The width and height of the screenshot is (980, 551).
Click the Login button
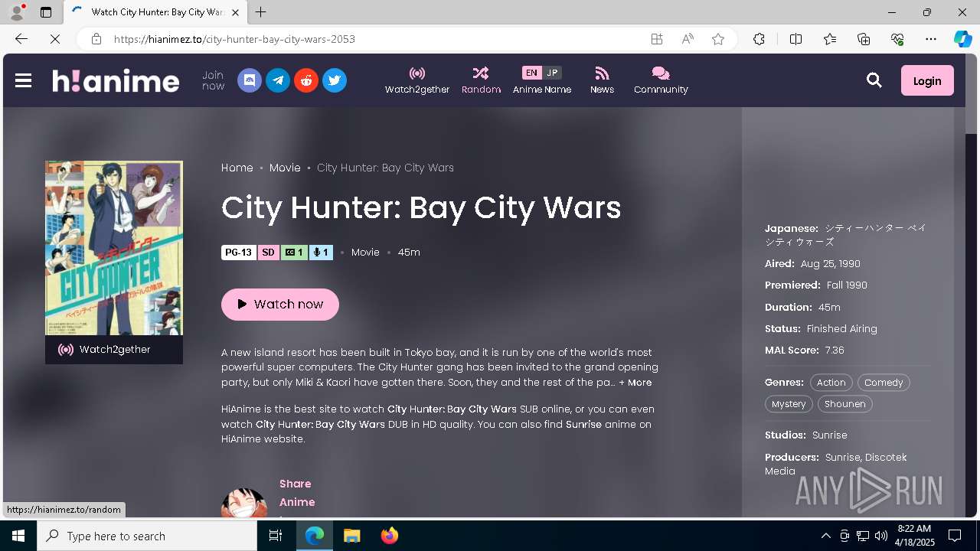click(927, 80)
